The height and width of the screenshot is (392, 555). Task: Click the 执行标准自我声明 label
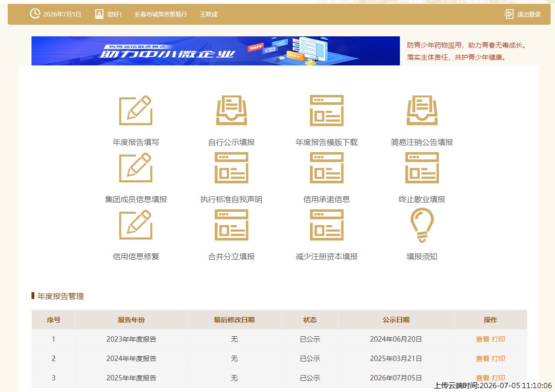(x=232, y=200)
